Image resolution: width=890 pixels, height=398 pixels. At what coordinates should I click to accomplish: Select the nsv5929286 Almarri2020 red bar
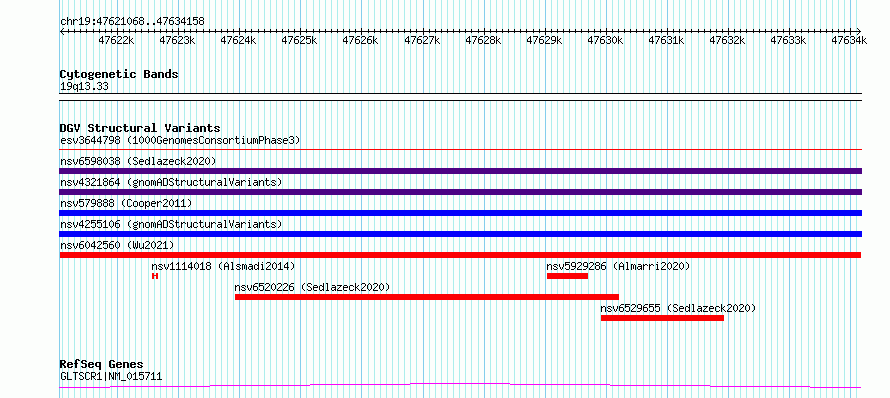coord(567,276)
